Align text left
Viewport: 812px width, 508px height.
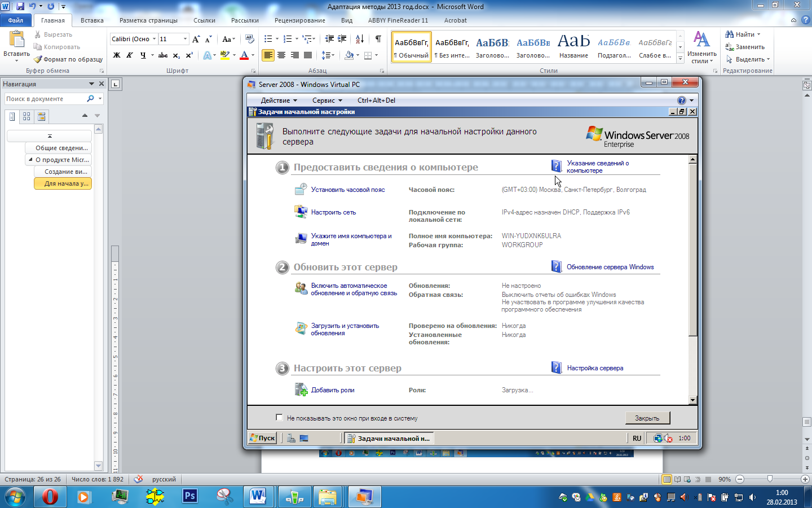coord(268,55)
